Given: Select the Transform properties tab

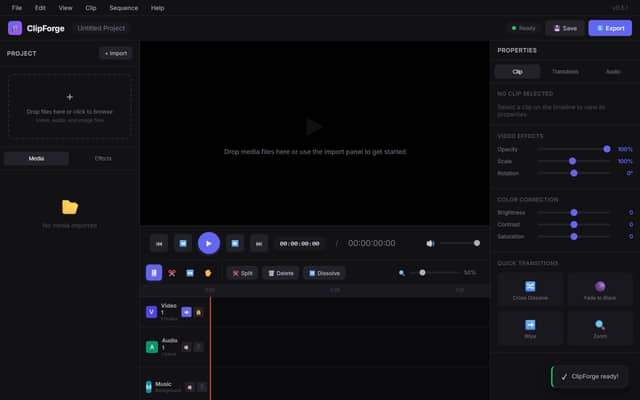Looking at the screenshot, I should click(565, 72).
